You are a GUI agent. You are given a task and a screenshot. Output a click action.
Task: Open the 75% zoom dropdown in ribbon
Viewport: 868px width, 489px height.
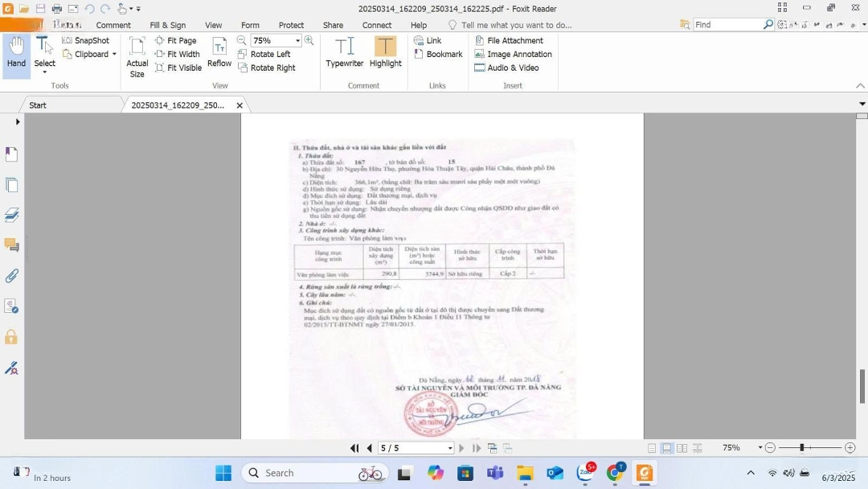pyautogui.click(x=297, y=40)
